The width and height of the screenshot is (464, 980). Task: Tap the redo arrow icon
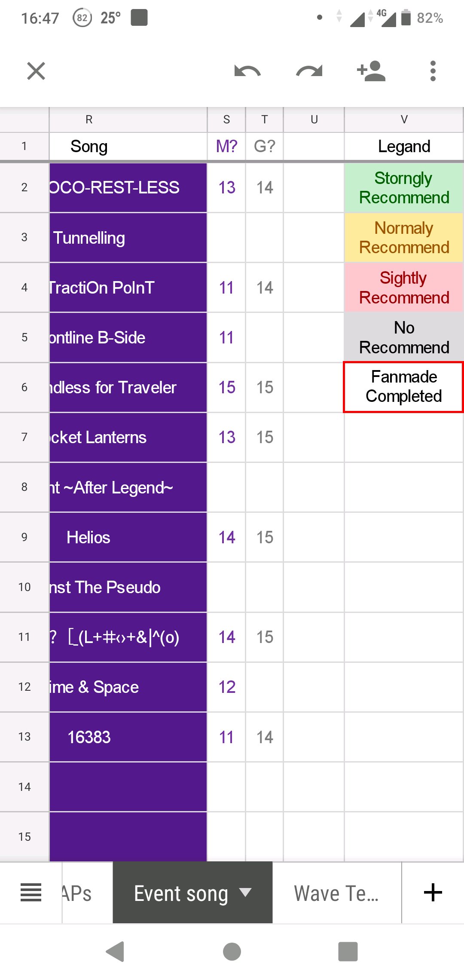click(309, 71)
